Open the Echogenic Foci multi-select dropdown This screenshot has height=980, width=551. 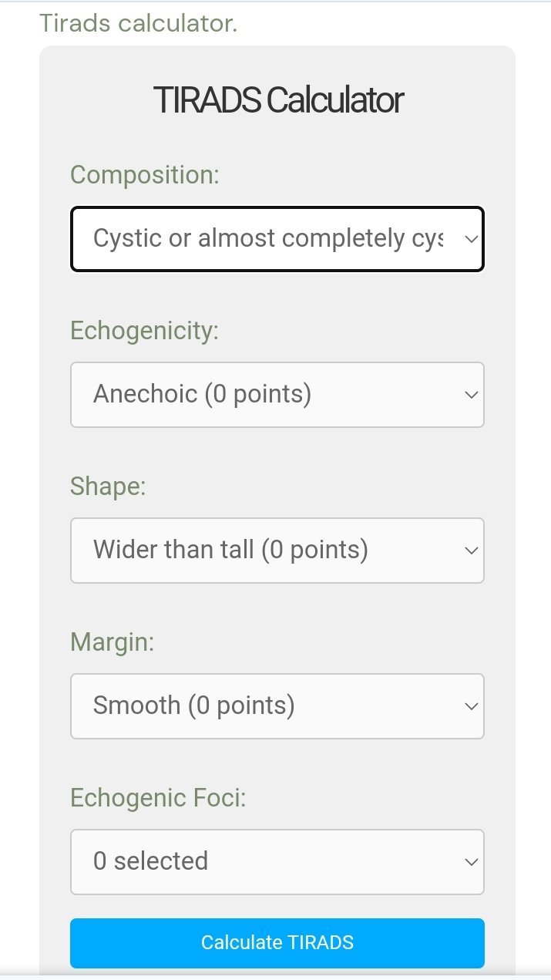[277, 861]
